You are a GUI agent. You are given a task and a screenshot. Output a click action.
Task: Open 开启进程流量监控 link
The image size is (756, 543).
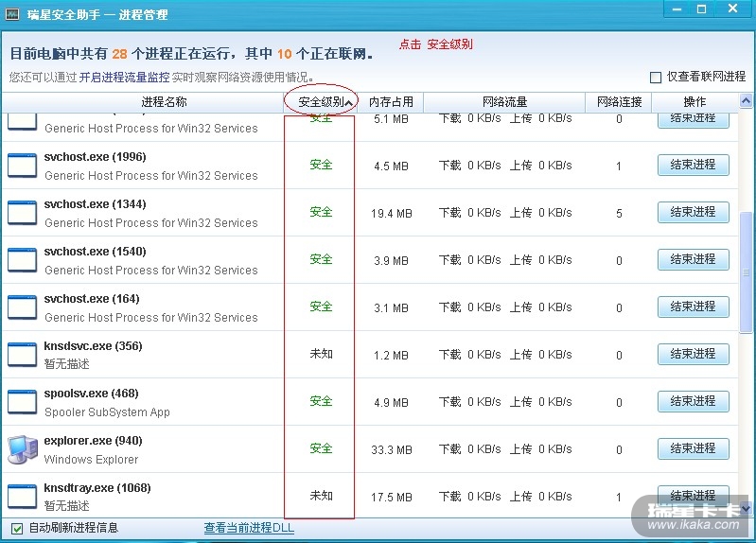coord(124,78)
